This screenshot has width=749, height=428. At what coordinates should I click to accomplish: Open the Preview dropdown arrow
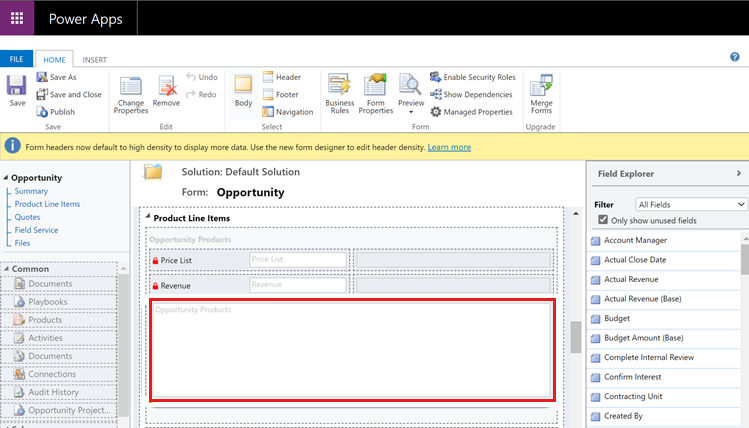tap(411, 112)
